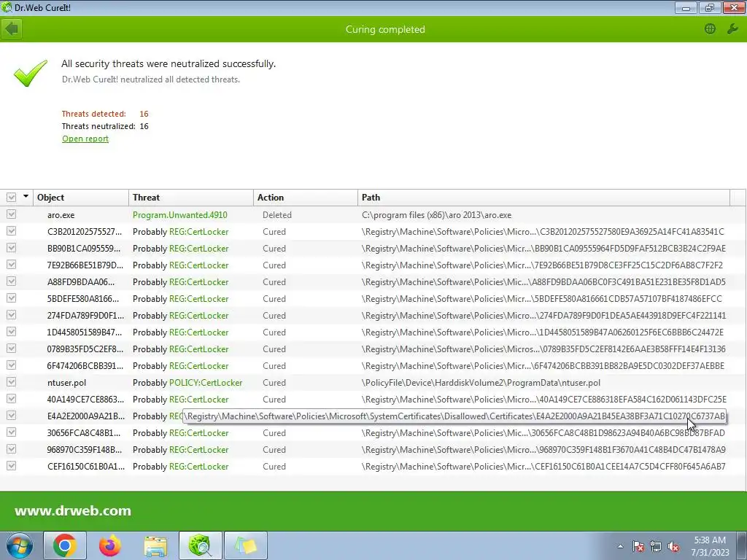
Task: Show hidden tray icons arrow
Action: 620,546
